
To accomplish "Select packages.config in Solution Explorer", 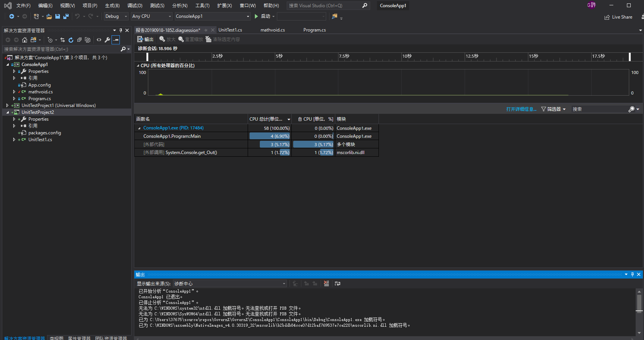I will (45, 133).
